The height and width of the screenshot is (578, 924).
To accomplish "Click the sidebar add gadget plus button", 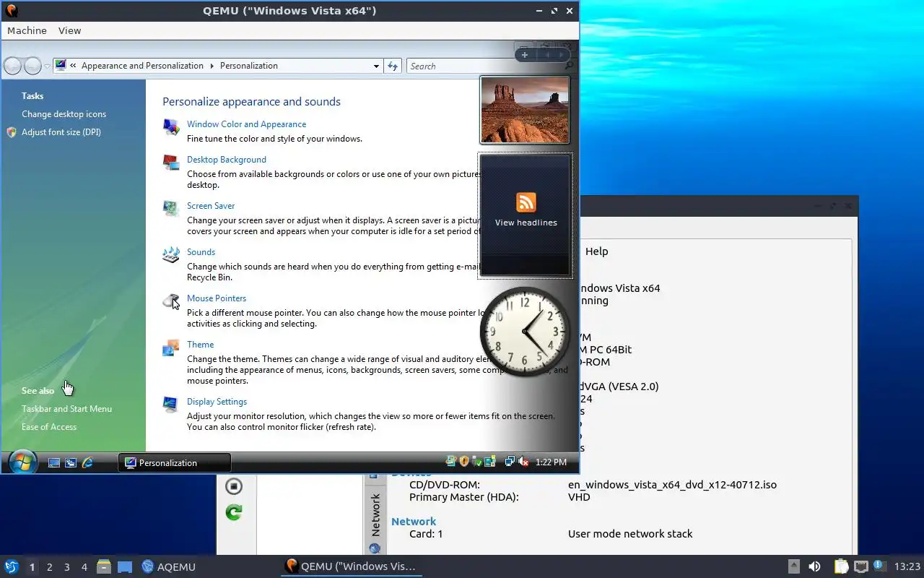I will click(x=525, y=55).
